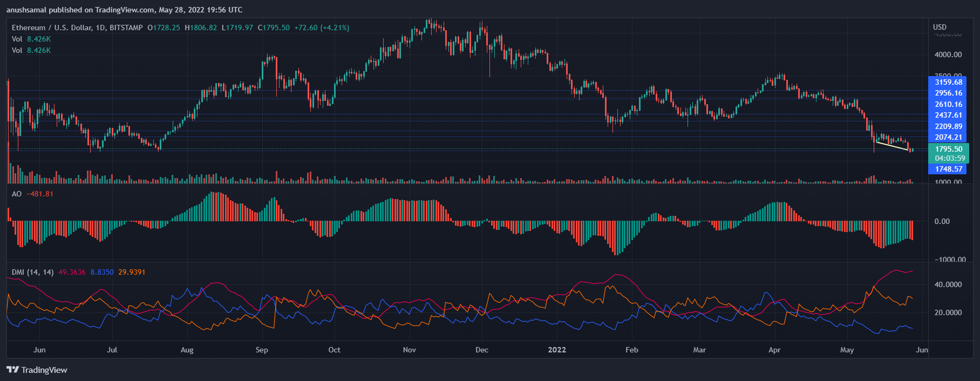The height and width of the screenshot is (381, 980).
Task: Select the Ethereum / U.S. Dollar symbol title
Action: (77, 28)
